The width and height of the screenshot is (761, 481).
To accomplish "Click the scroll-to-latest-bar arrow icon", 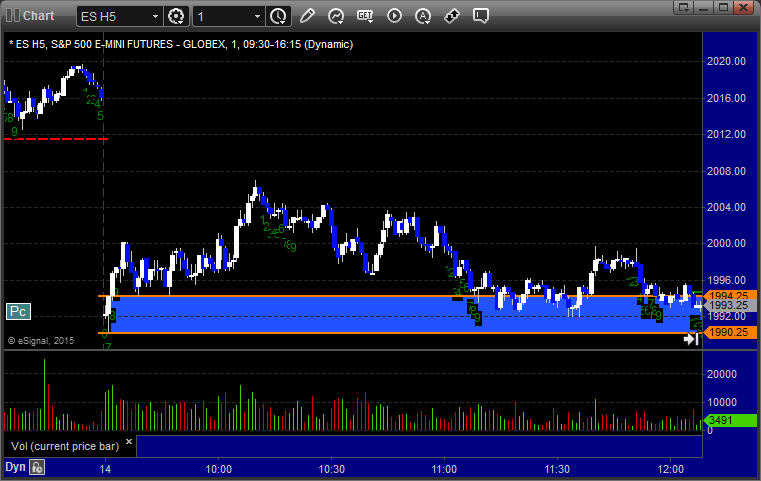I will (x=691, y=339).
